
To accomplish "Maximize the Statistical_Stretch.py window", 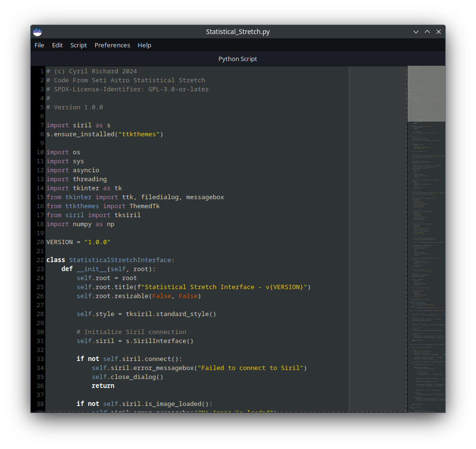I will point(427,32).
